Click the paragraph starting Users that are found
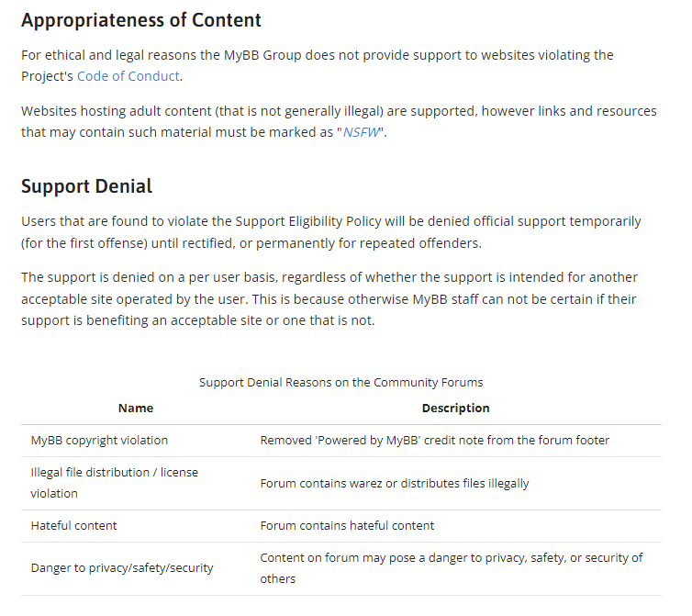Screen dimensions: 692x616 click(x=331, y=232)
